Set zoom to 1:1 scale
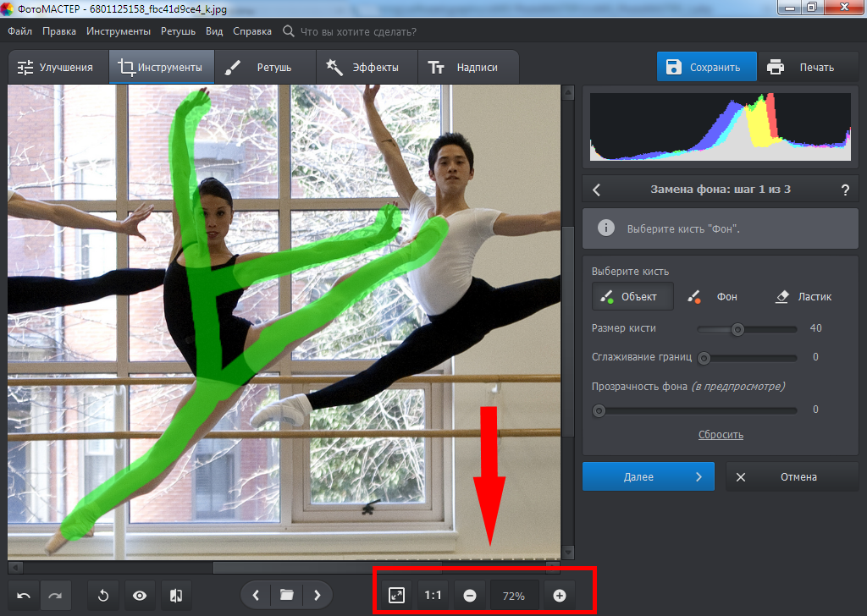The image size is (867, 616). (x=433, y=596)
